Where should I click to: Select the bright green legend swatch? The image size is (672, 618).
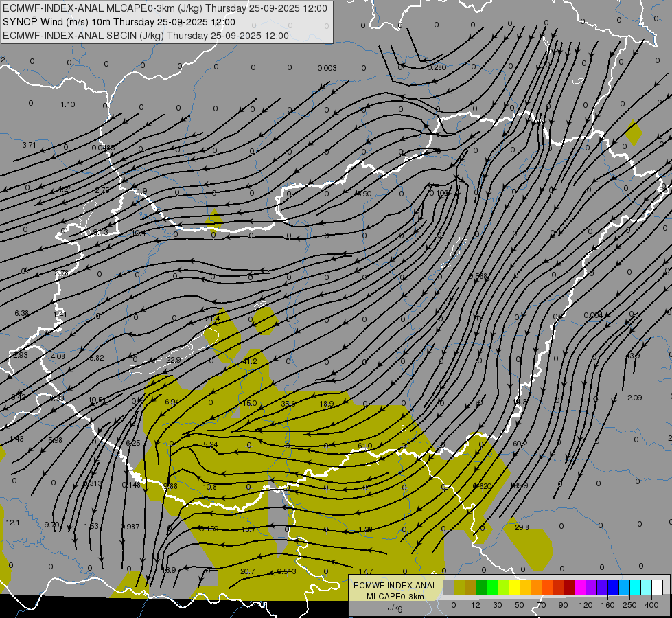click(x=492, y=587)
